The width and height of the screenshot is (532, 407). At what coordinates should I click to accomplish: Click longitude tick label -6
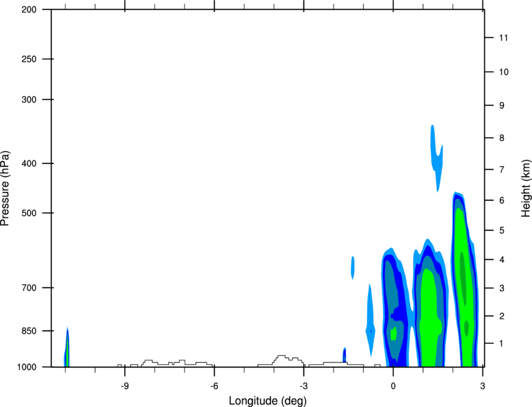(214, 386)
